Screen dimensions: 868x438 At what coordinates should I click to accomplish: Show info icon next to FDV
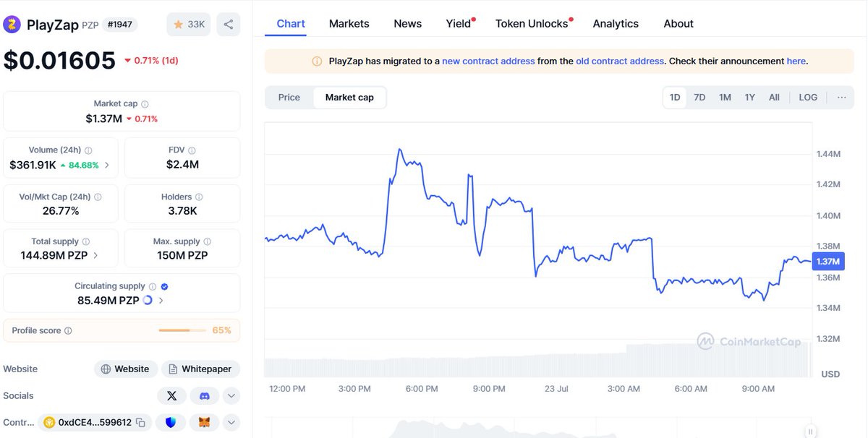(x=193, y=150)
